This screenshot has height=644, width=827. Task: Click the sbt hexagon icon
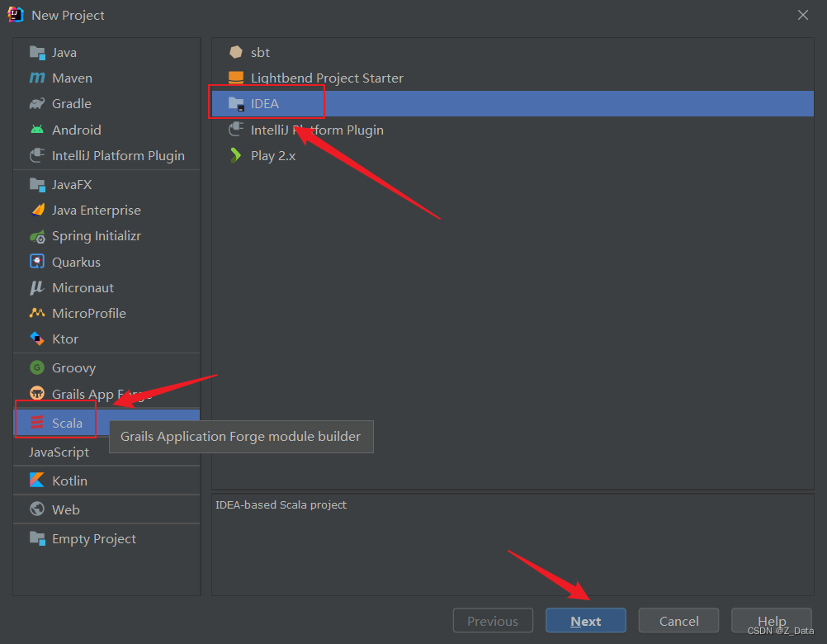236,52
